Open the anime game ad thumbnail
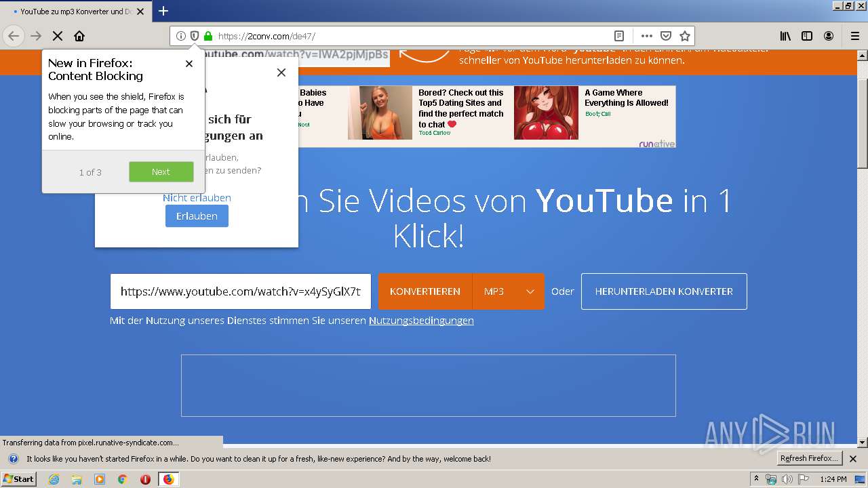 click(x=546, y=113)
